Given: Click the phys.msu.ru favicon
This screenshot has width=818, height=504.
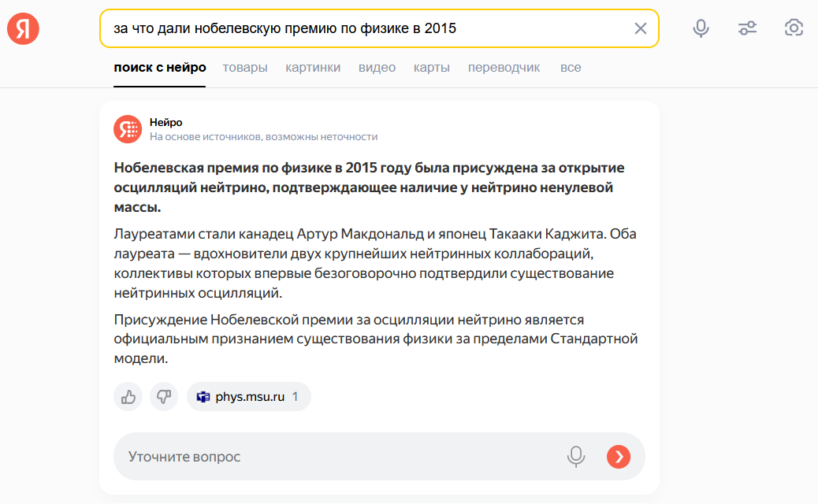Looking at the screenshot, I should coord(203,397).
